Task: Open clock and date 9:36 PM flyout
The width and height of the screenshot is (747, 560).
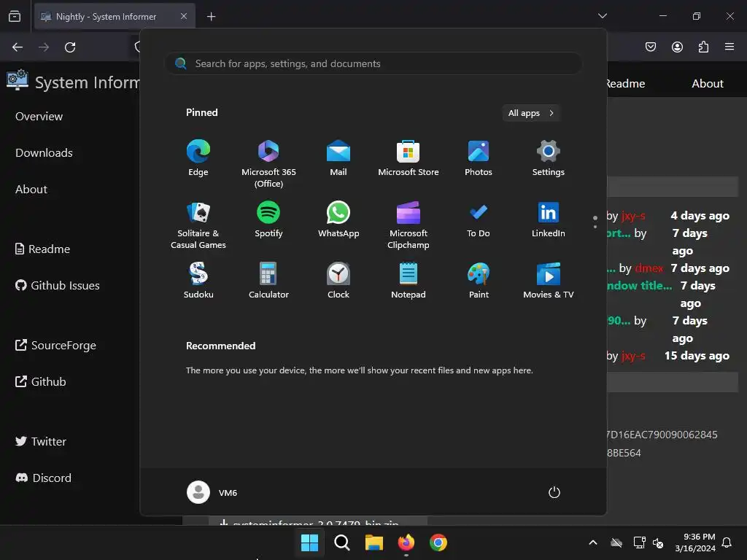Action: tap(695, 542)
